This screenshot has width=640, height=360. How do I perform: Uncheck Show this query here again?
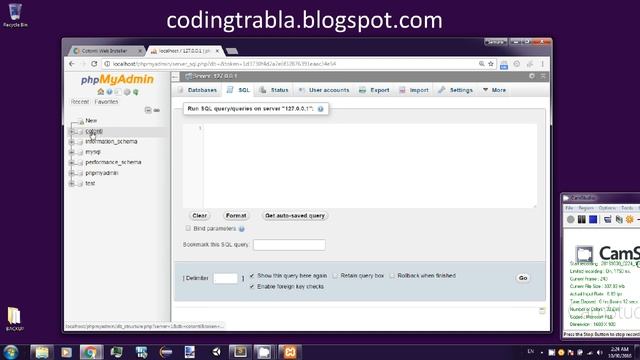252,276
